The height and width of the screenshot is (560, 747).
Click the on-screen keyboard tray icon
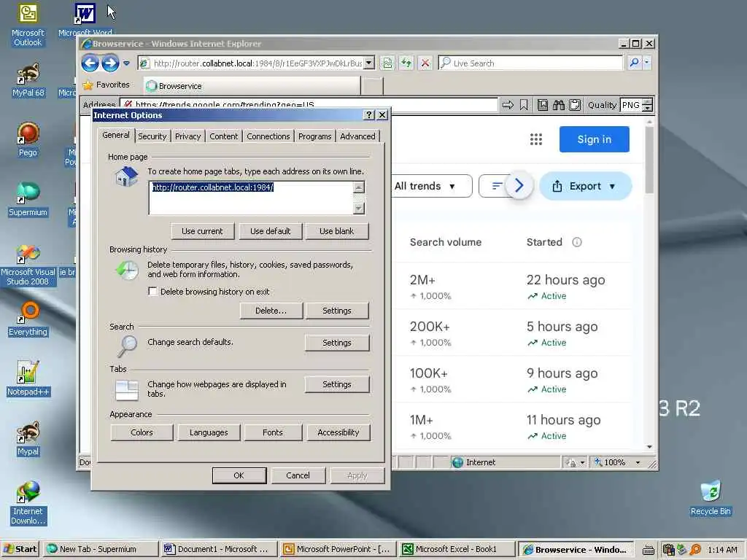pos(648,550)
